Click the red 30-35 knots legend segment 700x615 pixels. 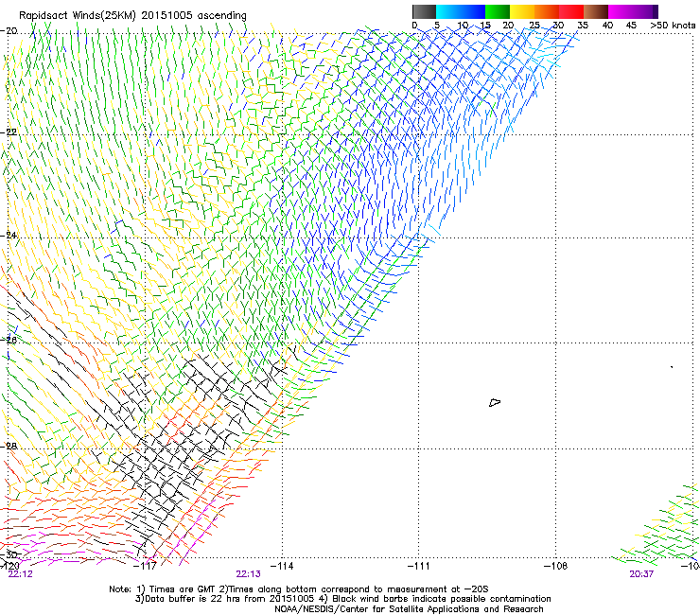point(571,11)
